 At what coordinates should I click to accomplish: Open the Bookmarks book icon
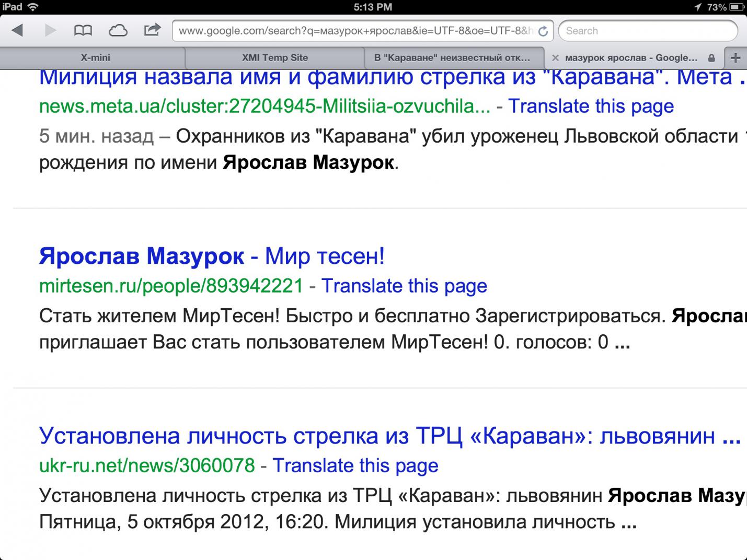83,30
